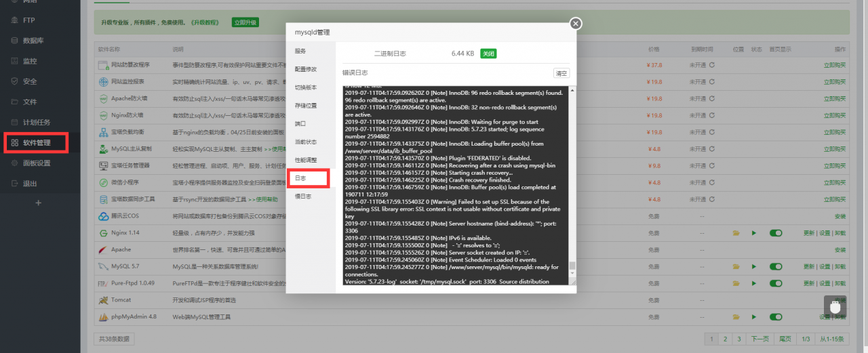Click the 软件名称 column header

(109, 49)
